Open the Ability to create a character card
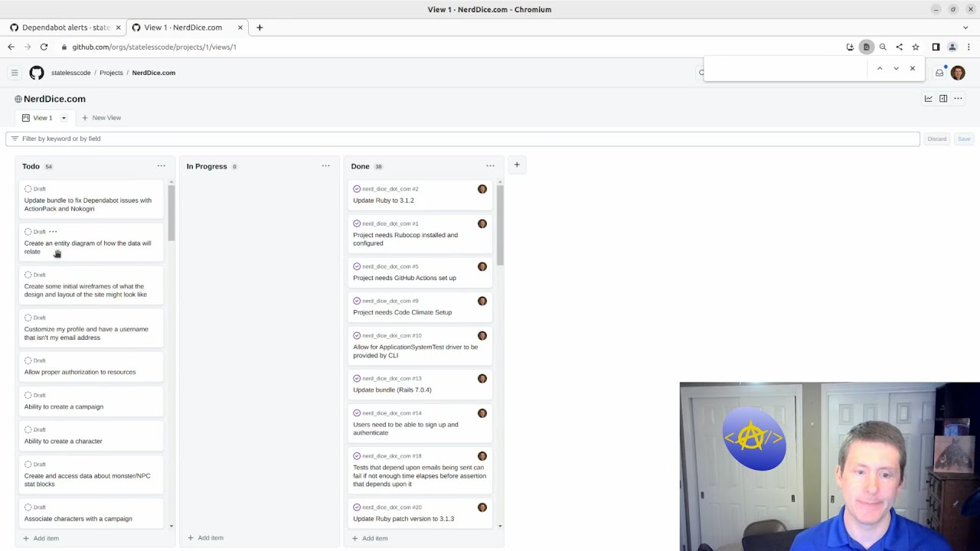This screenshot has height=551, width=980. click(91, 436)
